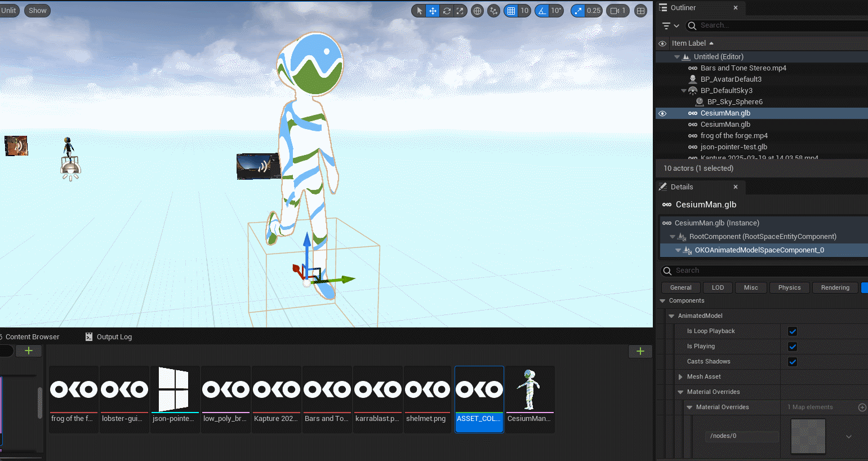Click the surface snapping icon
The height and width of the screenshot is (461, 868).
[x=493, y=11]
